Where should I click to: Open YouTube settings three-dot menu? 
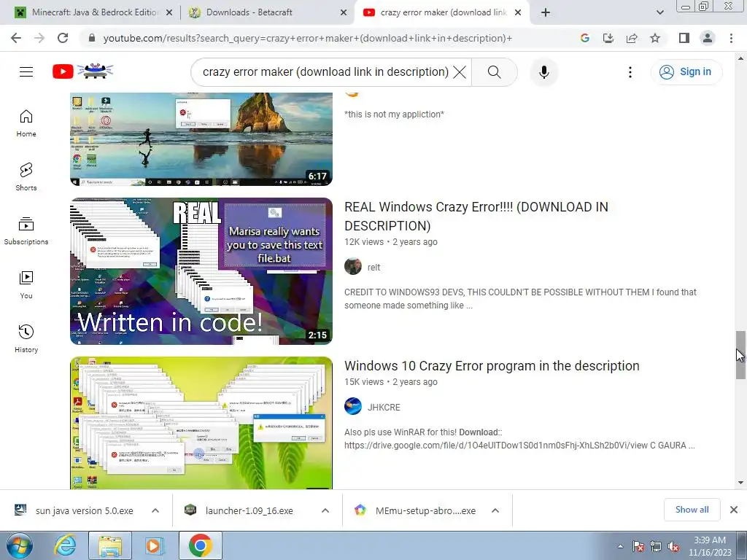tap(630, 72)
